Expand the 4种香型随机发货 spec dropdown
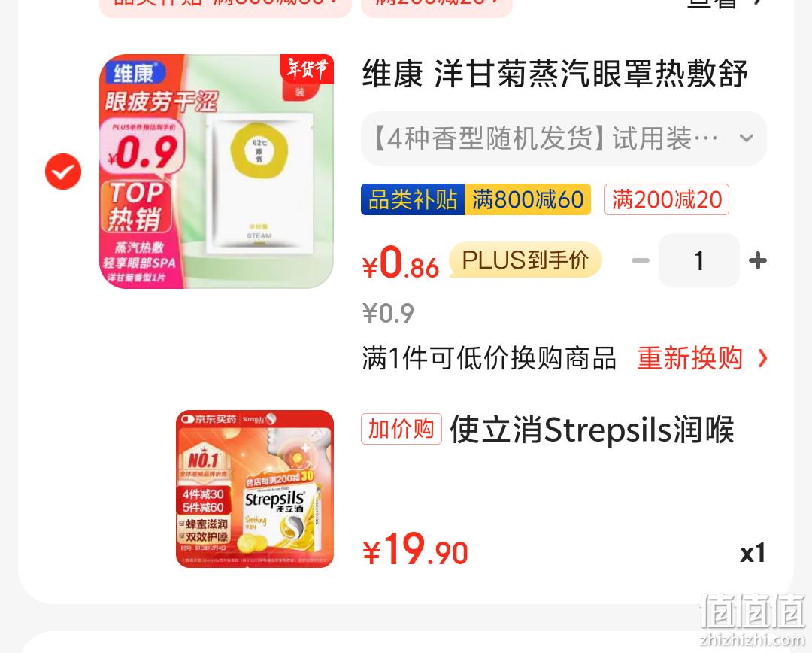Viewport: 812px width, 653px height. point(563,138)
